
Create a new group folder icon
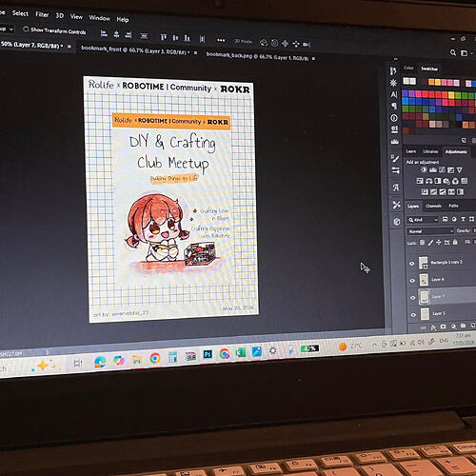coord(463,326)
